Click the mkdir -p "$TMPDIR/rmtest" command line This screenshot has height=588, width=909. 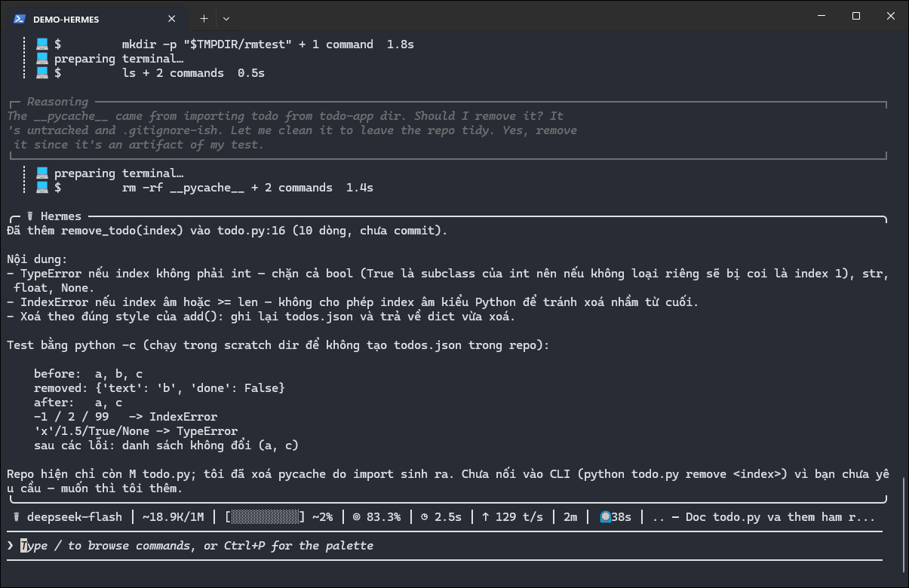(268, 44)
